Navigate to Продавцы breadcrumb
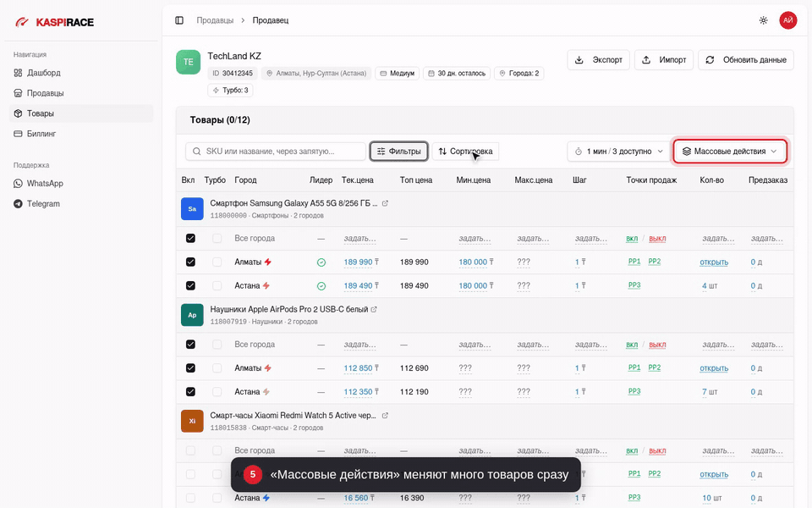812x508 pixels. tap(215, 20)
